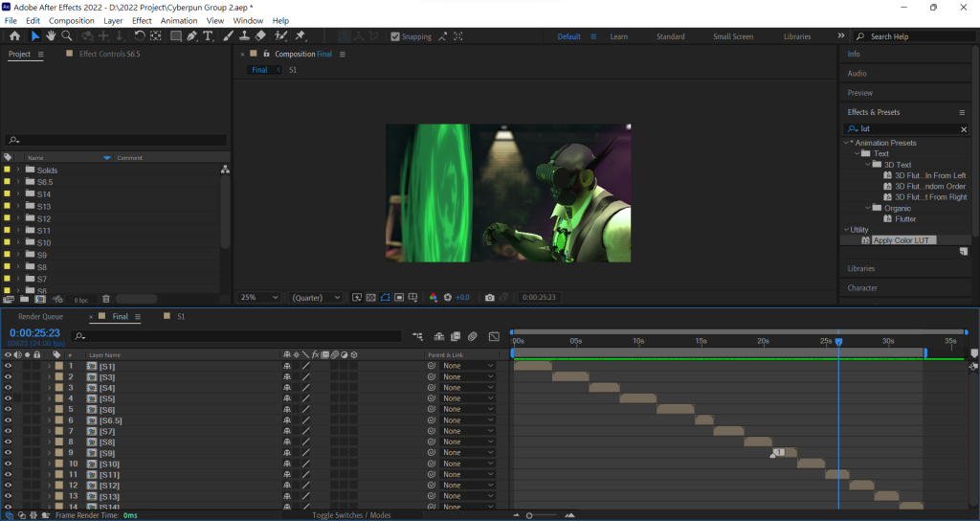Expand the S13 folder in Project panel
This screenshot has width=980, height=521.
18,207
